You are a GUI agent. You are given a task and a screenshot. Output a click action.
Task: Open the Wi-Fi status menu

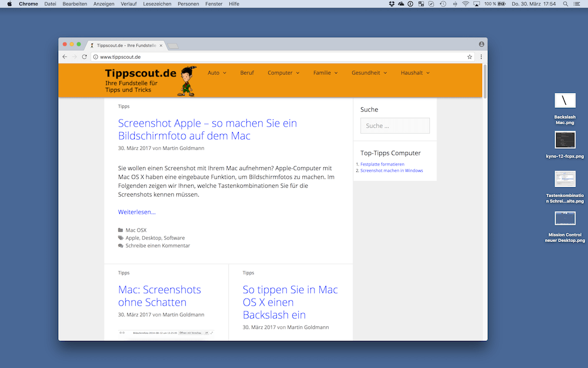(465, 4)
